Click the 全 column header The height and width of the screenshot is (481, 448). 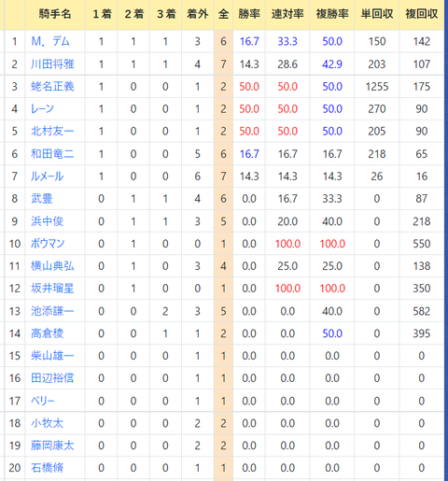(x=223, y=14)
